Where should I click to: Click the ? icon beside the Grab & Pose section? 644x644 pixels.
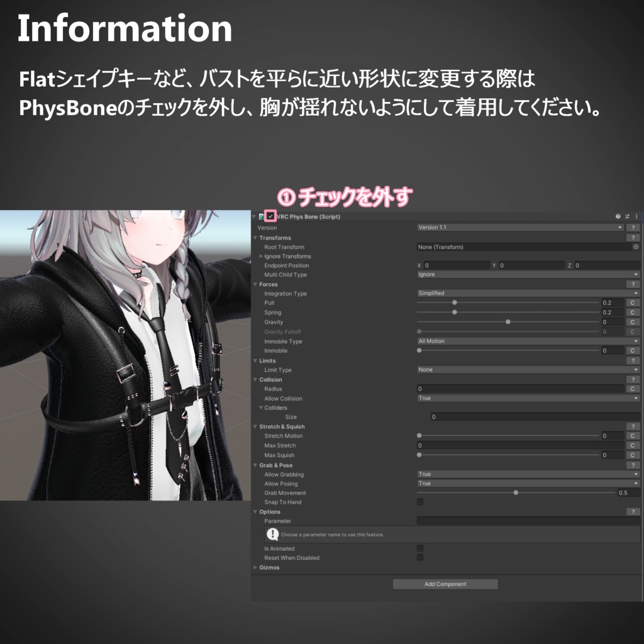click(633, 464)
